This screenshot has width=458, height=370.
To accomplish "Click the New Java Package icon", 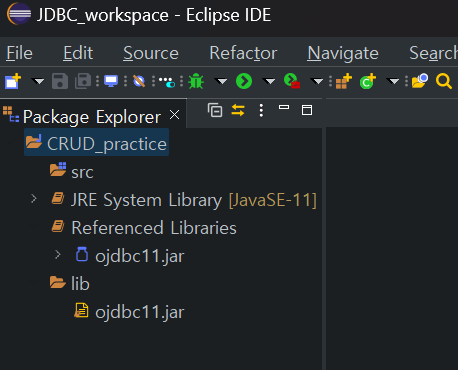I will (x=344, y=81).
